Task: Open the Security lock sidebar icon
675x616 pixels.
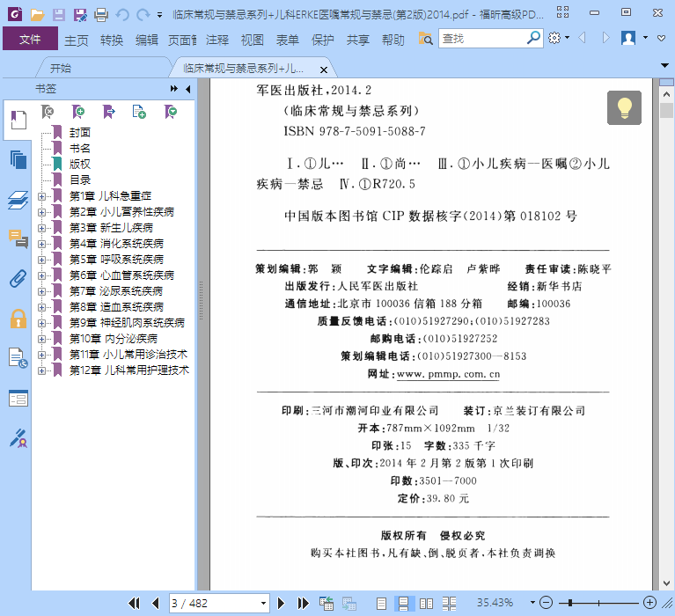Action: [x=18, y=319]
